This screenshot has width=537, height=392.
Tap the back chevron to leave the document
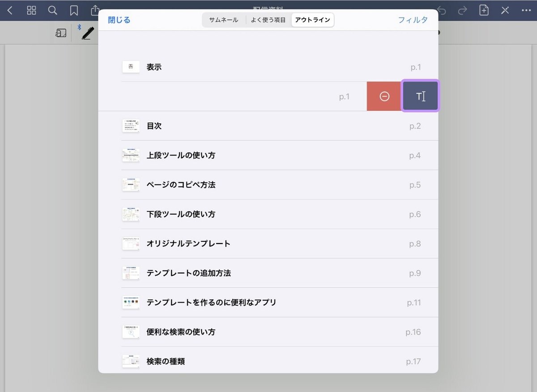click(10, 10)
